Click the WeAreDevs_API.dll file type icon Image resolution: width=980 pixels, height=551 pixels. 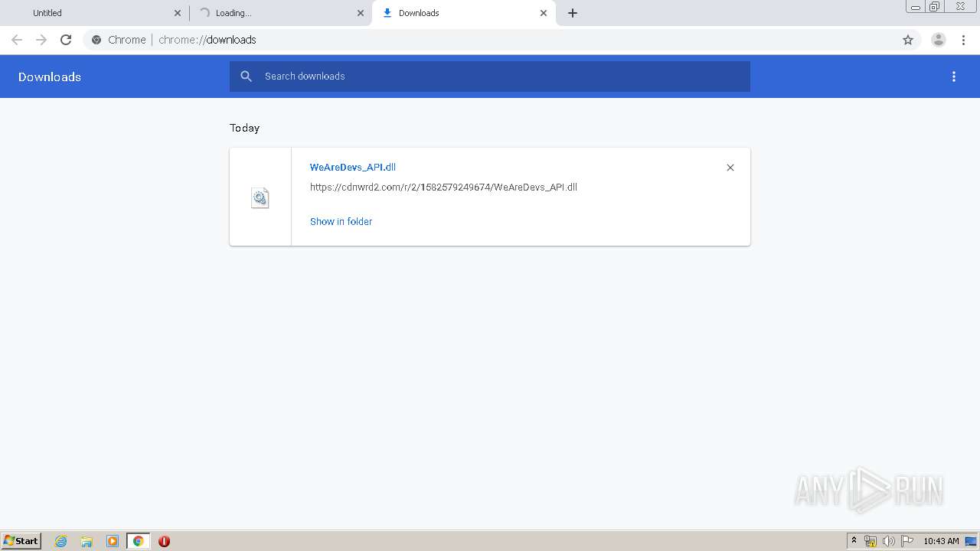click(260, 198)
